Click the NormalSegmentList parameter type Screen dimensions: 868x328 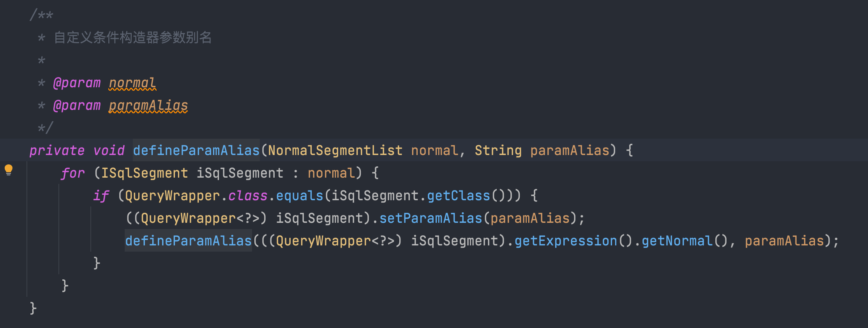click(335, 150)
